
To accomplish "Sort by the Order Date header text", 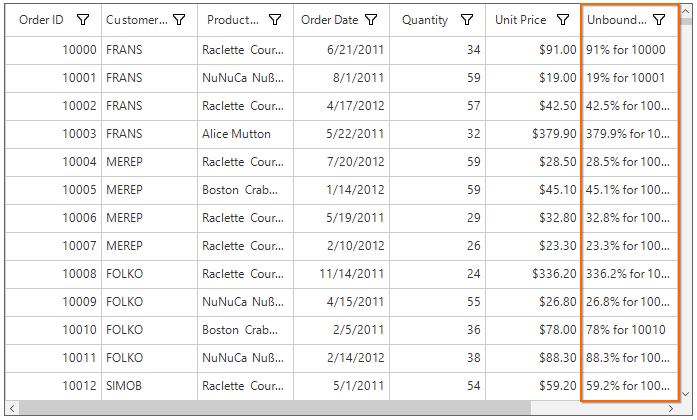I will [329, 20].
